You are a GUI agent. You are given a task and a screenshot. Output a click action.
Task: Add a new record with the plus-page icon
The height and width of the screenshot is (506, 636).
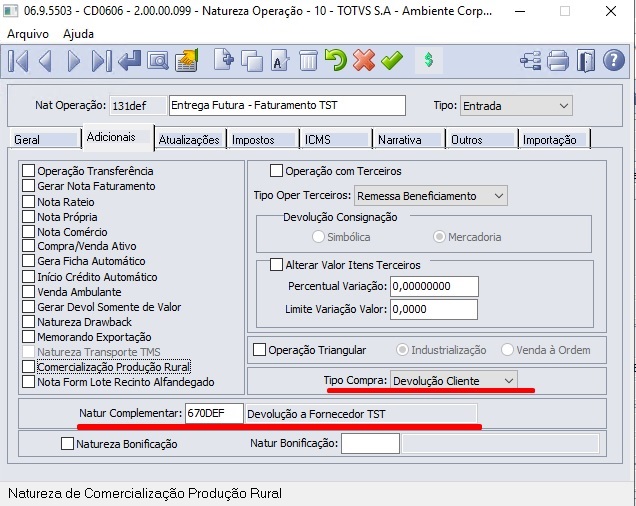coord(224,60)
